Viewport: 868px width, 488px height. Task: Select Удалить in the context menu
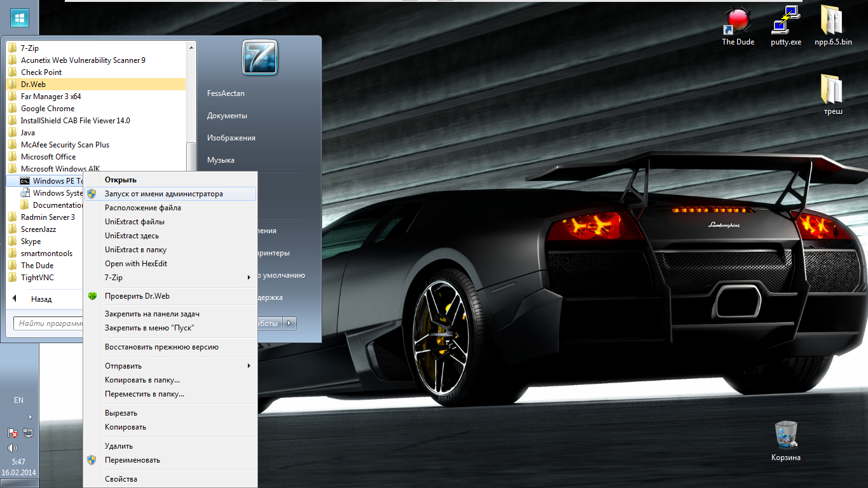(x=170, y=446)
